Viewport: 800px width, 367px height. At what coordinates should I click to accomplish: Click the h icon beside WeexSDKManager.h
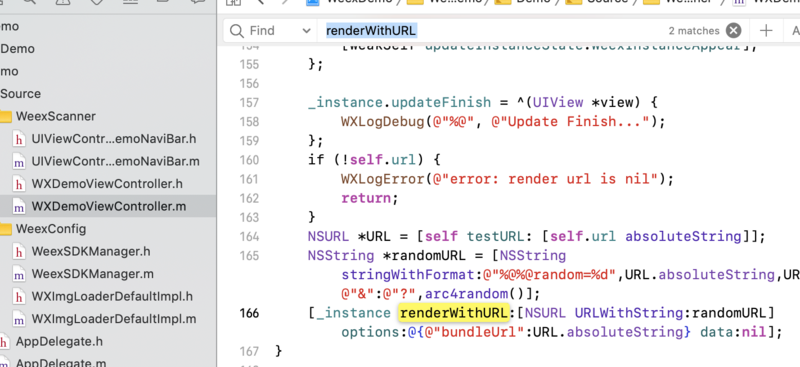point(19,252)
